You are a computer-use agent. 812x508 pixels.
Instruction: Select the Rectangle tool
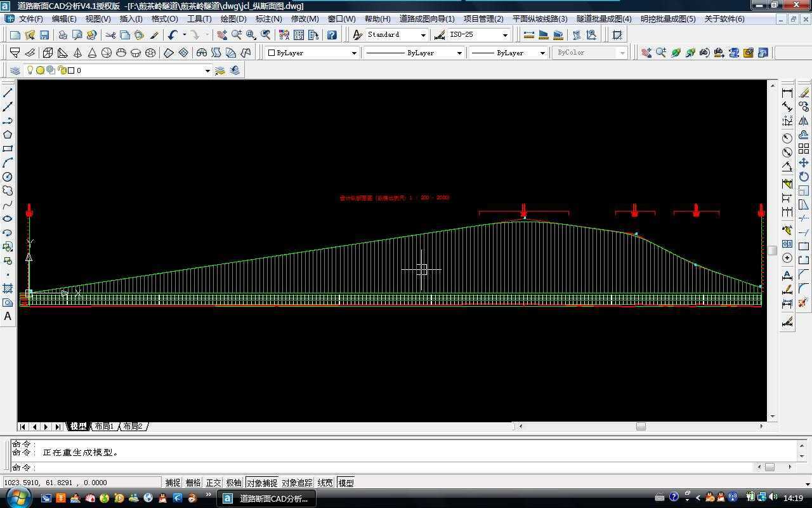tap(8, 149)
